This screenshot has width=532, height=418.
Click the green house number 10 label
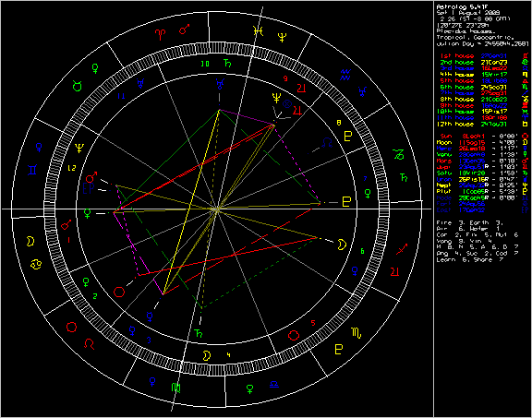coord(205,64)
